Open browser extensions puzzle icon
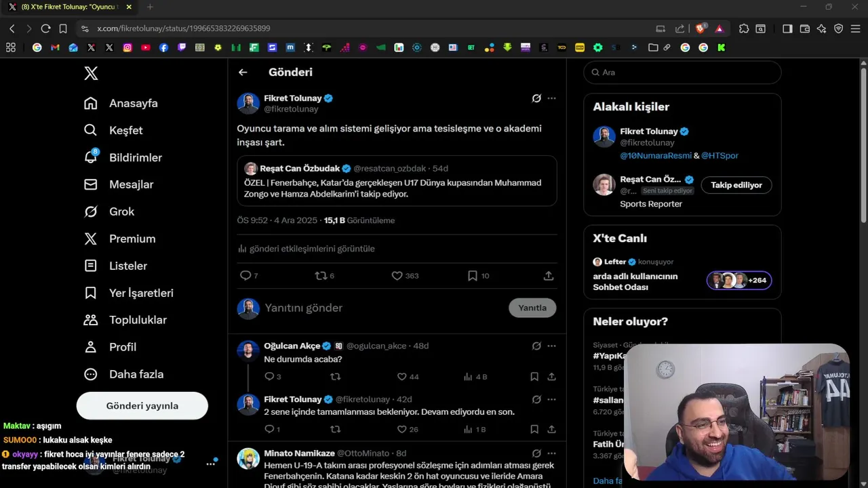Screen dimensions: 868x488 (x=744, y=28)
